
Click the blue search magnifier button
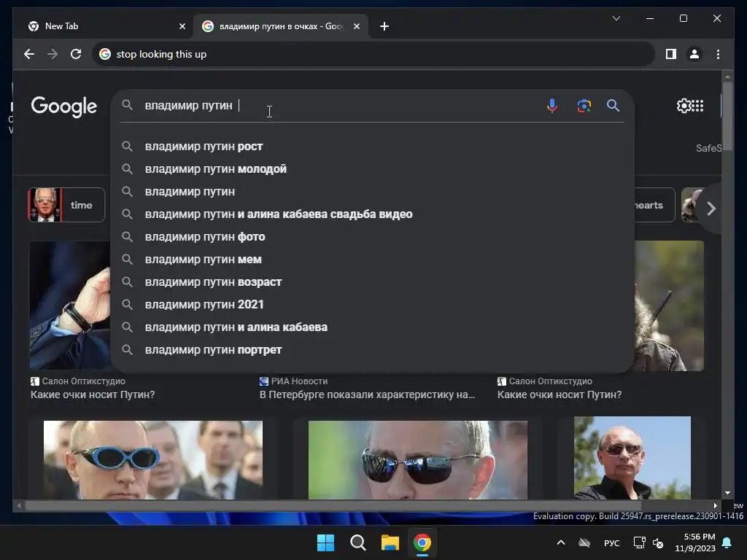click(613, 105)
